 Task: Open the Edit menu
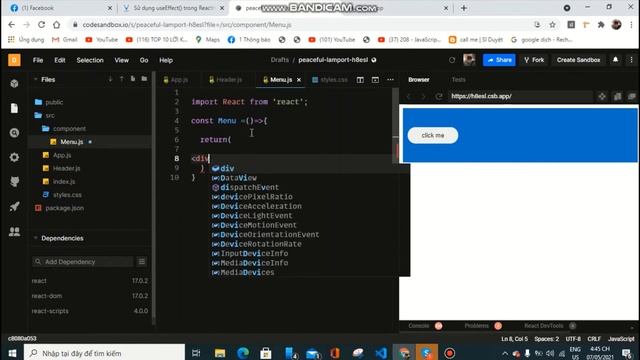tap(60, 60)
